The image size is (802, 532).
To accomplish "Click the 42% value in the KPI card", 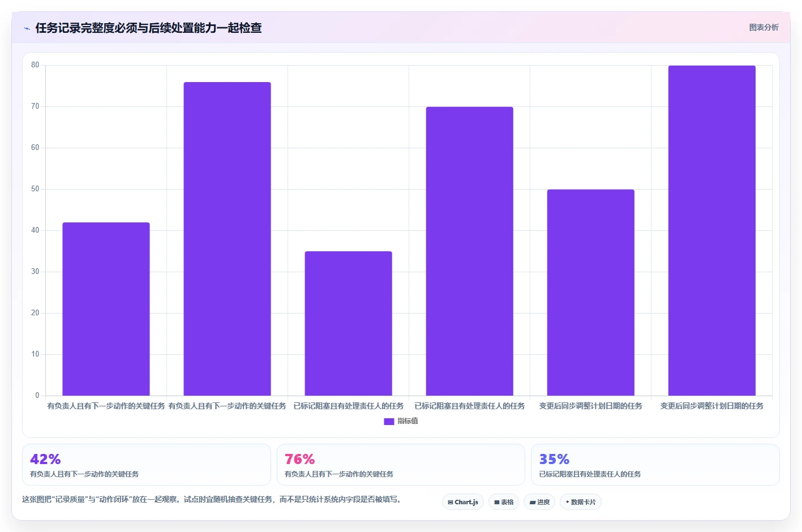I will 45,459.
